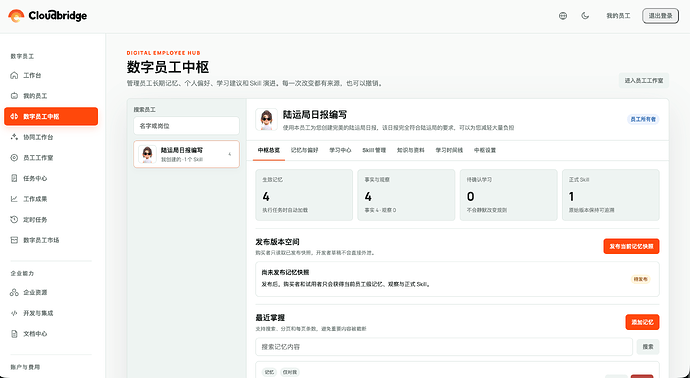Open 定时任务 clock icon
The image size is (690, 378).
14,220
